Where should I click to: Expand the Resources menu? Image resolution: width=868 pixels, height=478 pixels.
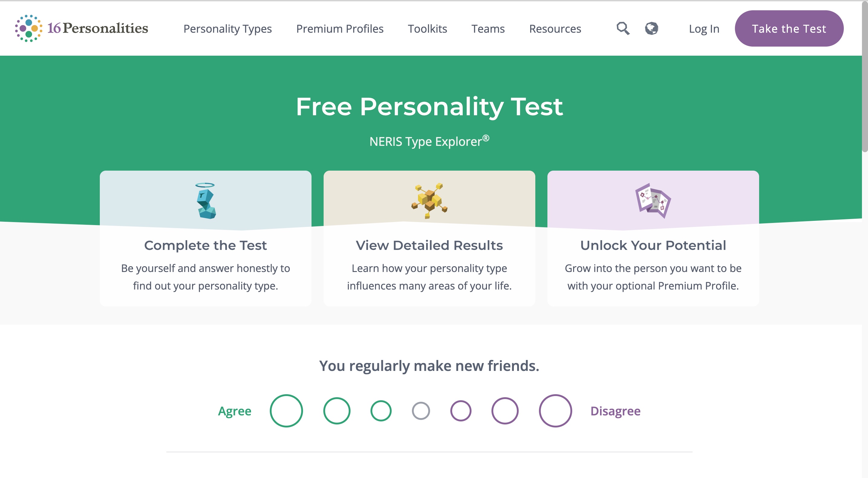555,29
